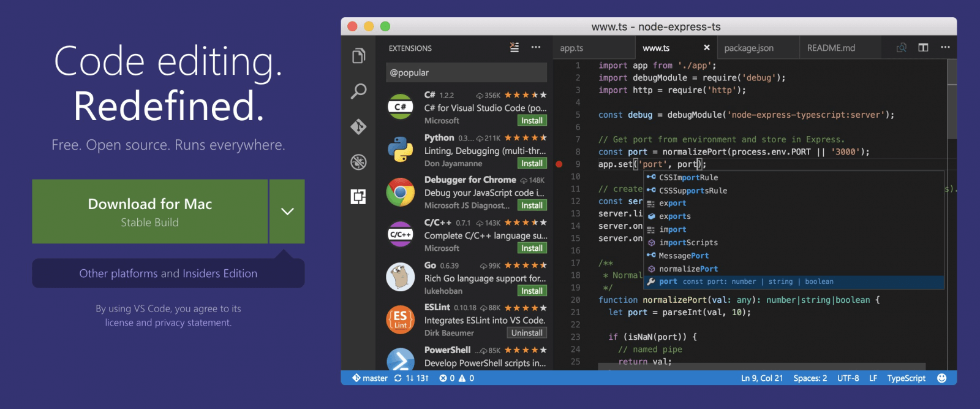Install the C/C++ extension

tap(532, 248)
